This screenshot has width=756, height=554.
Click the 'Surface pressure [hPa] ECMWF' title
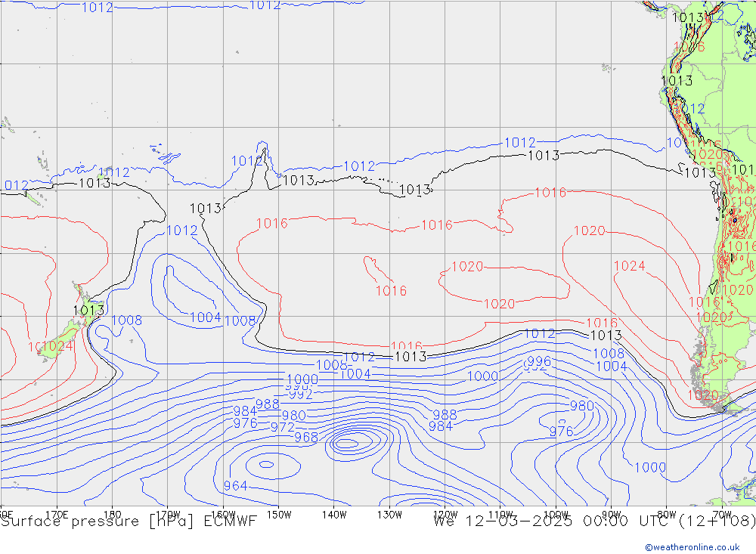click(x=129, y=522)
